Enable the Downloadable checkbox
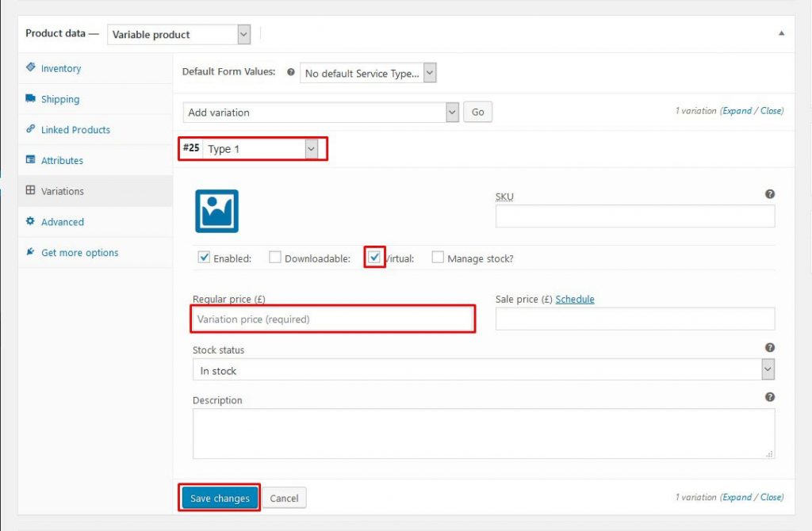This screenshot has width=812, height=531. [x=274, y=257]
